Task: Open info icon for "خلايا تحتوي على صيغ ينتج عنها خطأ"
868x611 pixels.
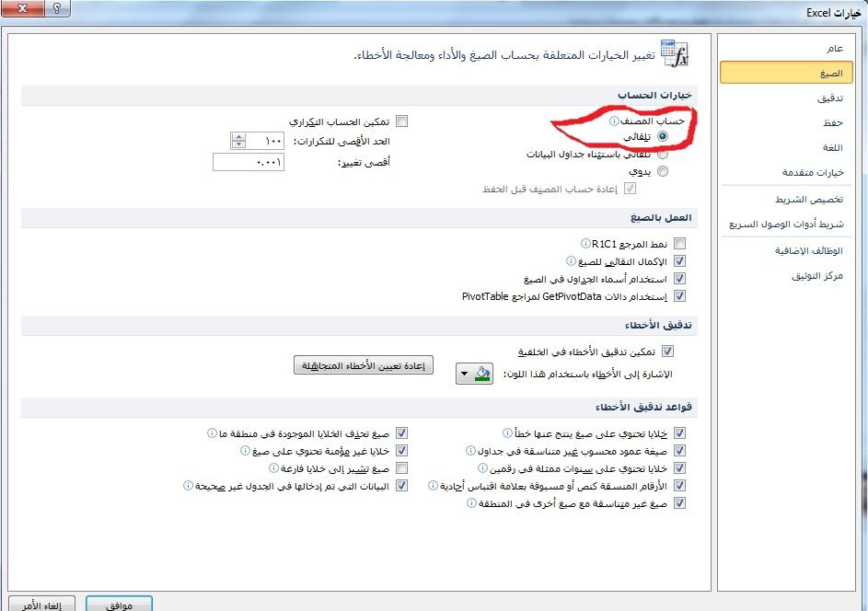Action: pyautogui.click(x=507, y=432)
